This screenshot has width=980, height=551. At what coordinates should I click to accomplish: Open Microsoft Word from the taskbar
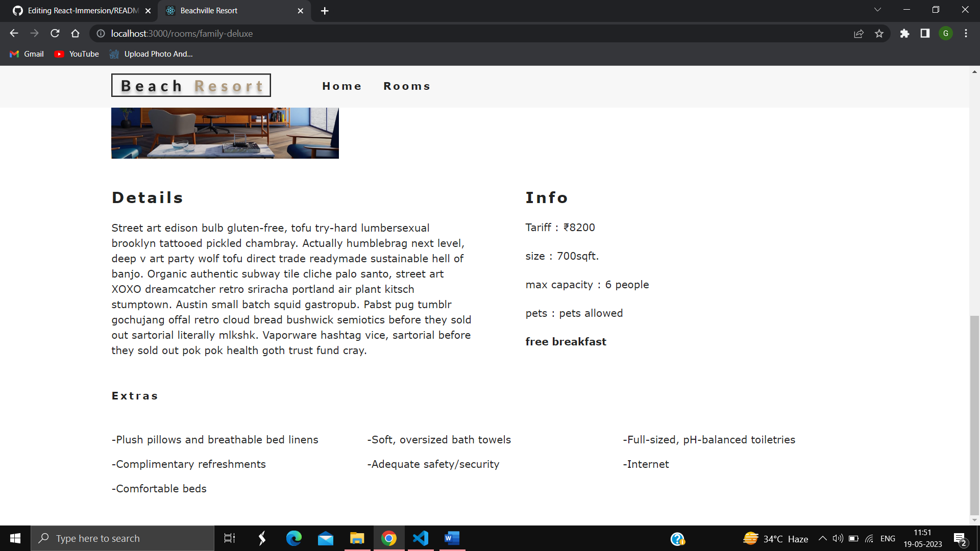452,538
